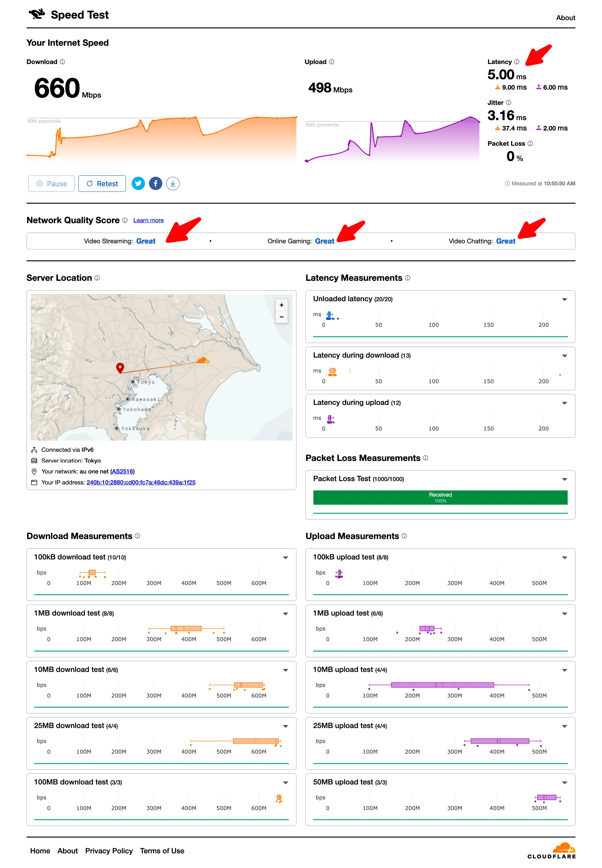Expand Unloaded latency details
This screenshot has width=602, height=868.
pyautogui.click(x=564, y=299)
